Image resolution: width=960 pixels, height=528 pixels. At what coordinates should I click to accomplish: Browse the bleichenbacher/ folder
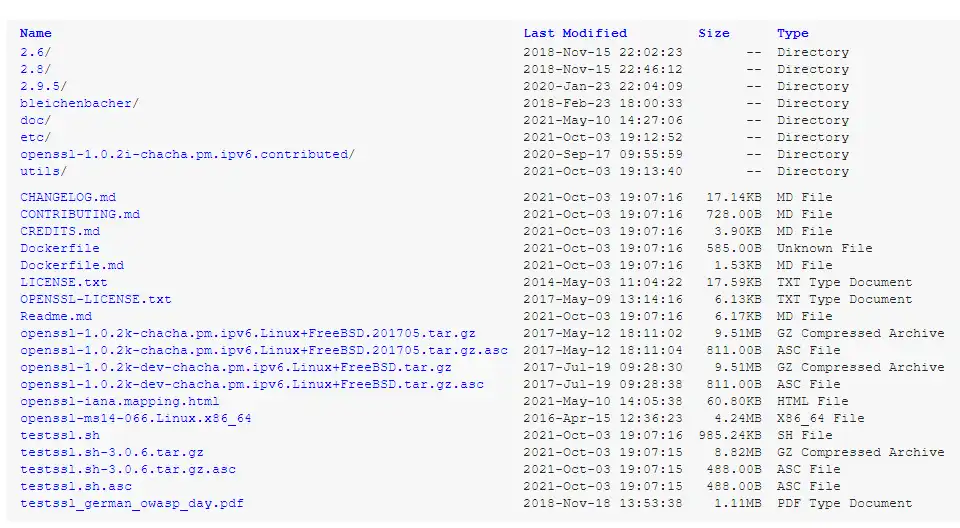[x=80, y=103]
